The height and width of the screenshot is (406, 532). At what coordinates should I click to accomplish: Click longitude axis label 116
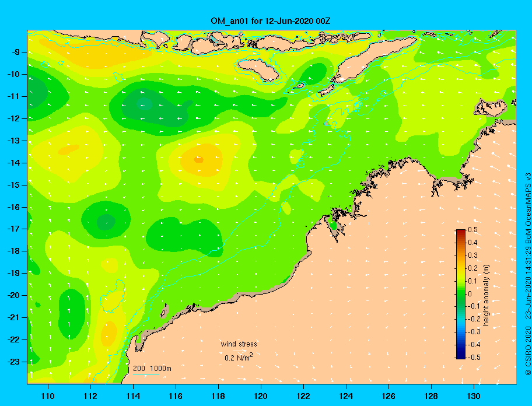[x=176, y=396]
